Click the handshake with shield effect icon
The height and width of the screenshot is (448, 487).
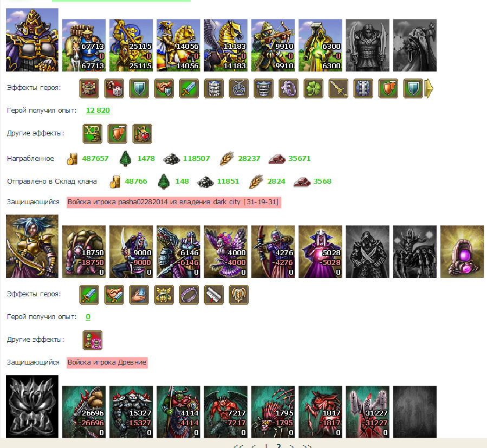[x=164, y=88]
